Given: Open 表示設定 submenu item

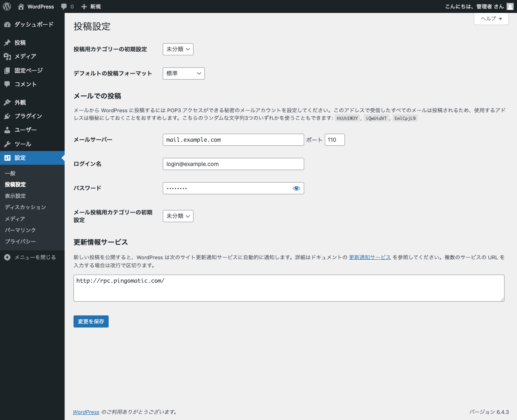Looking at the screenshot, I should tap(15, 196).
